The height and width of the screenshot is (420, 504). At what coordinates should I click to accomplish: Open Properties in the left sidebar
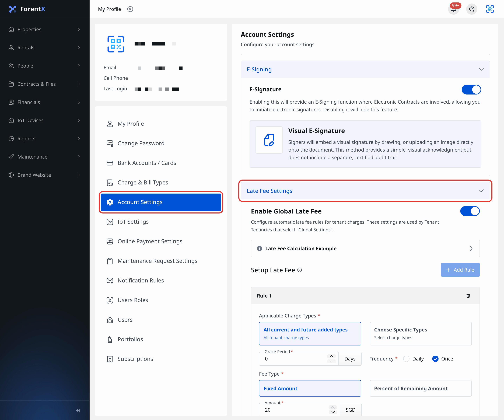[45, 29]
